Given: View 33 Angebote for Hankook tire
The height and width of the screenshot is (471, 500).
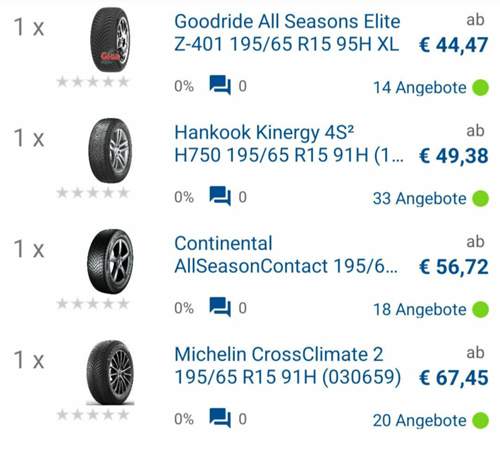Looking at the screenshot, I should (420, 199).
